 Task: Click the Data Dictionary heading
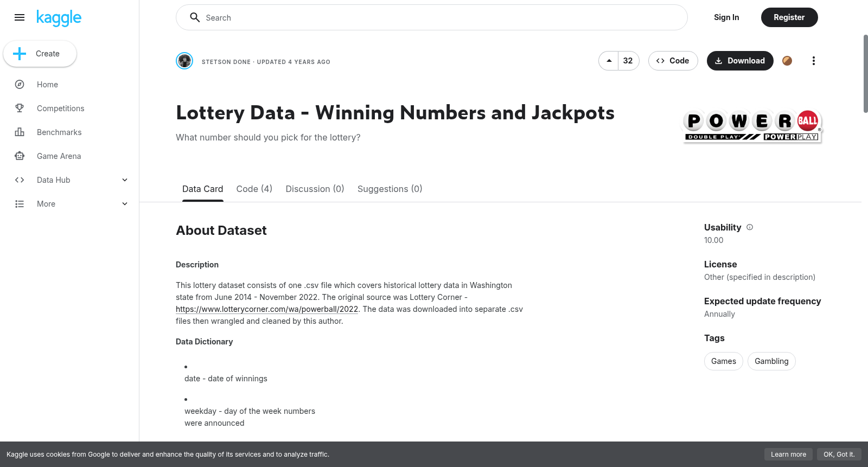coord(204,342)
